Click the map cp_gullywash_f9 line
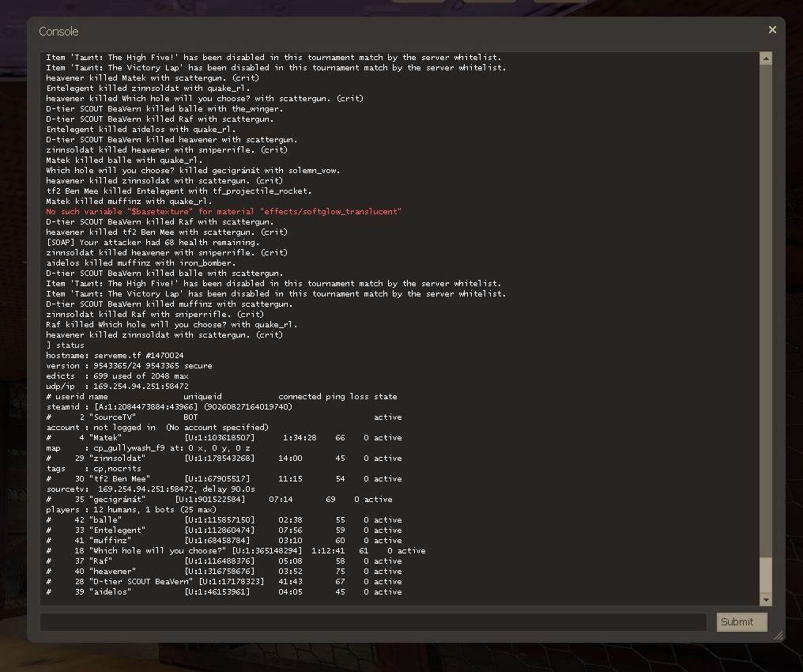Screen dimensions: 803x672 148,448
